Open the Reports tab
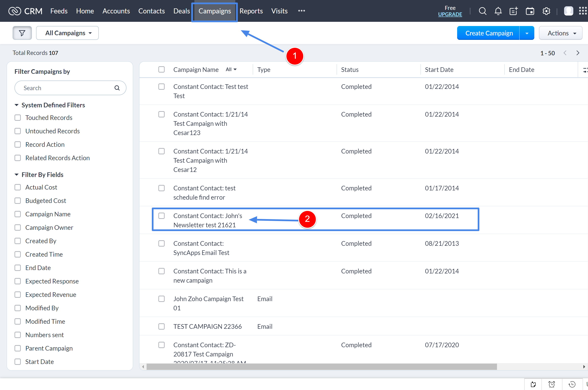This screenshot has width=588, height=390. coord(251,11)
